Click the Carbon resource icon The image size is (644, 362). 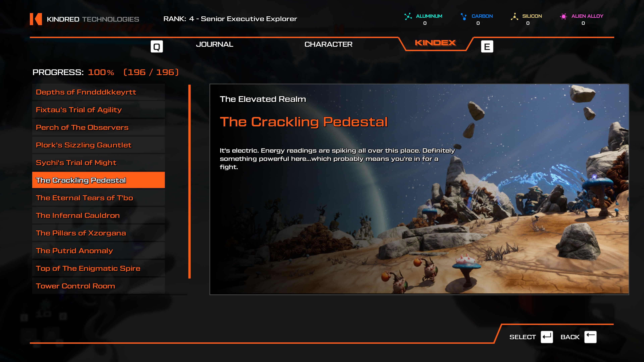[464, 16]
